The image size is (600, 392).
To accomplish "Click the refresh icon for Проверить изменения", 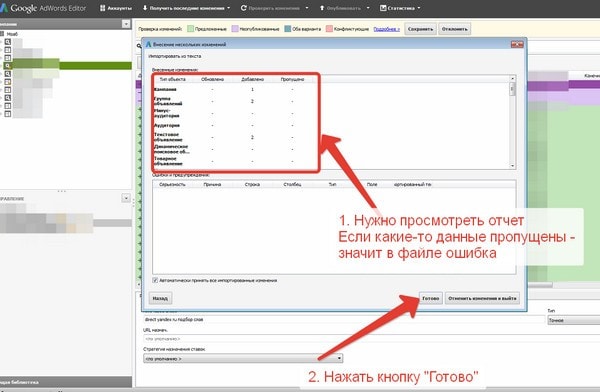I will click(x=243, y=8).
